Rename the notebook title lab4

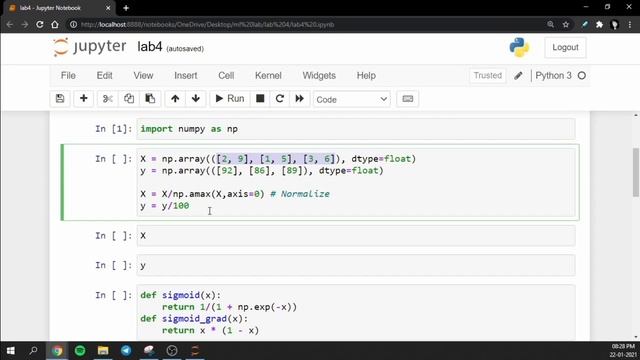coord(150,47)
